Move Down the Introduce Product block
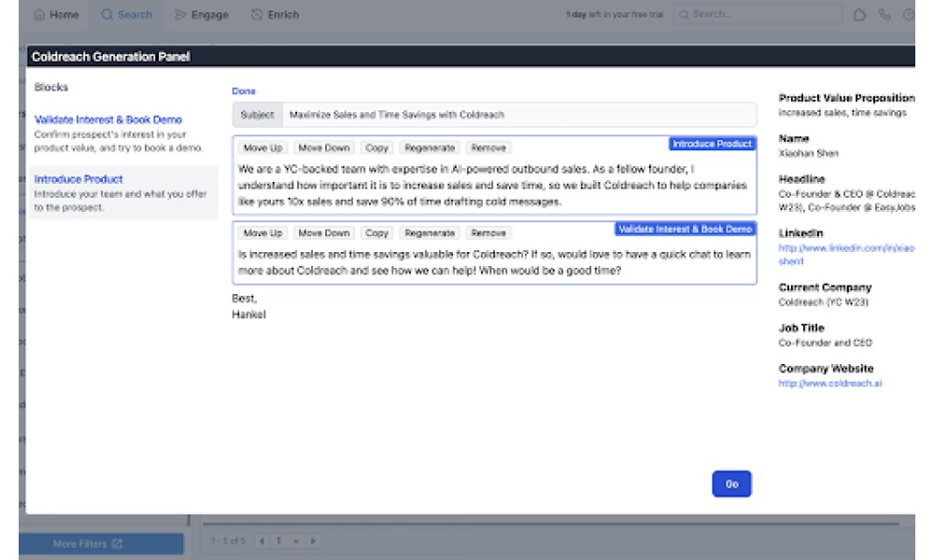 point(324,147)
